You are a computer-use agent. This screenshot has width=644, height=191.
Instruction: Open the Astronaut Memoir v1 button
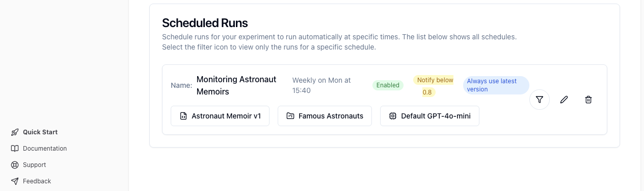(x=220, y=116)
